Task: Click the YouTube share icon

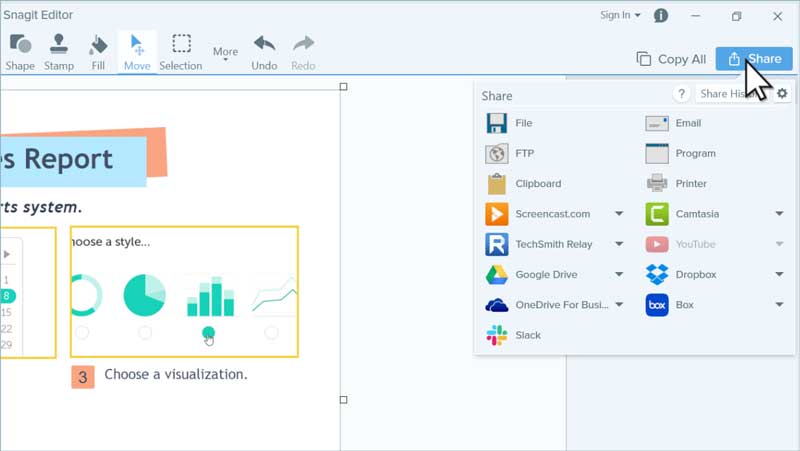Action: point(657,244)
